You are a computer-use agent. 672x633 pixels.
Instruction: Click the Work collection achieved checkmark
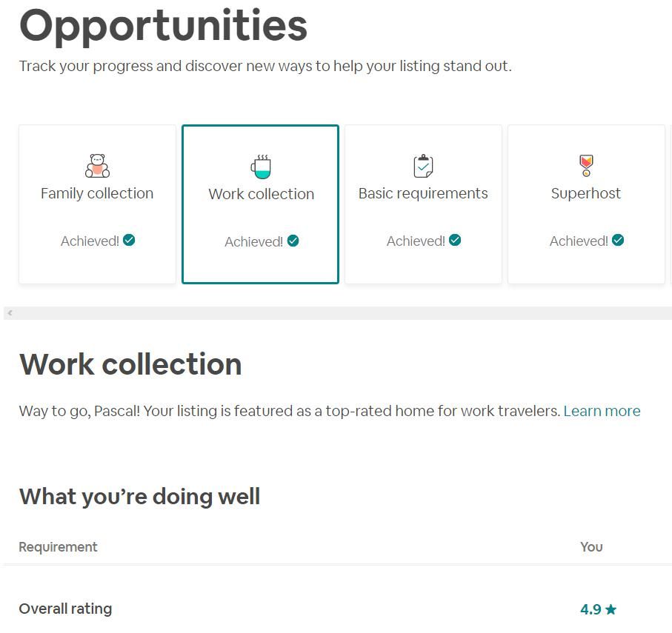(293, 241)
